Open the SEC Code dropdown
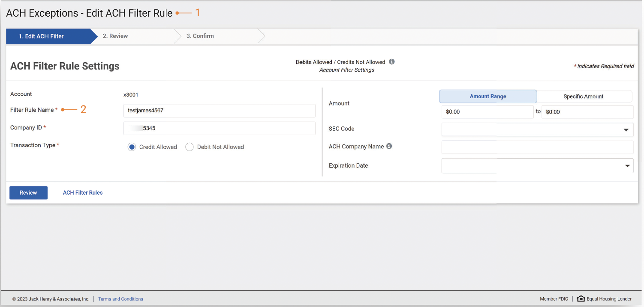 click(x=537, y=129)
